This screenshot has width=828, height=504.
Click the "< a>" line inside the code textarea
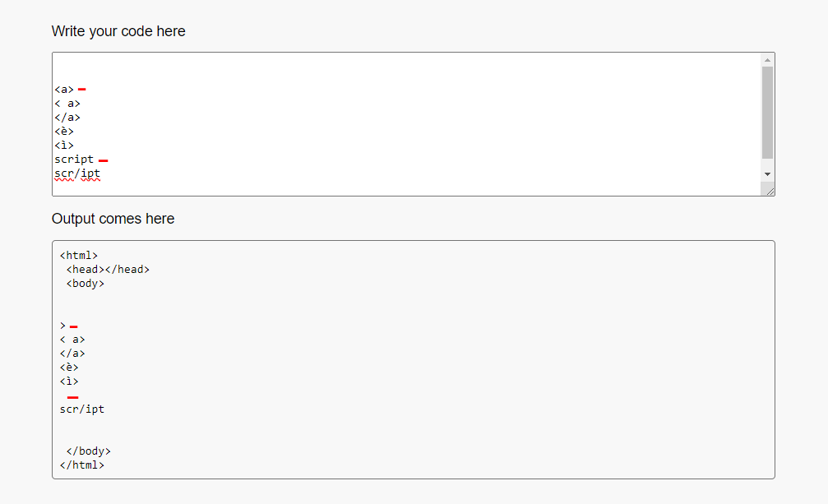click(x=67, y=104)
